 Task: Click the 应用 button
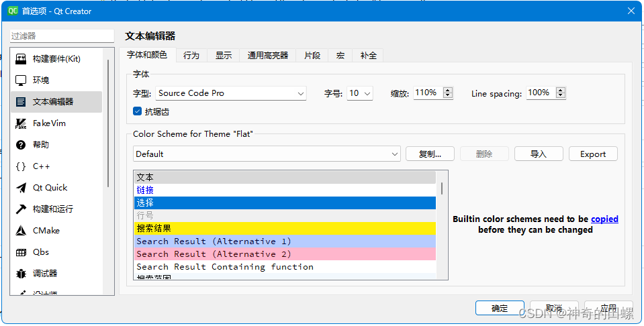[608, 308]
